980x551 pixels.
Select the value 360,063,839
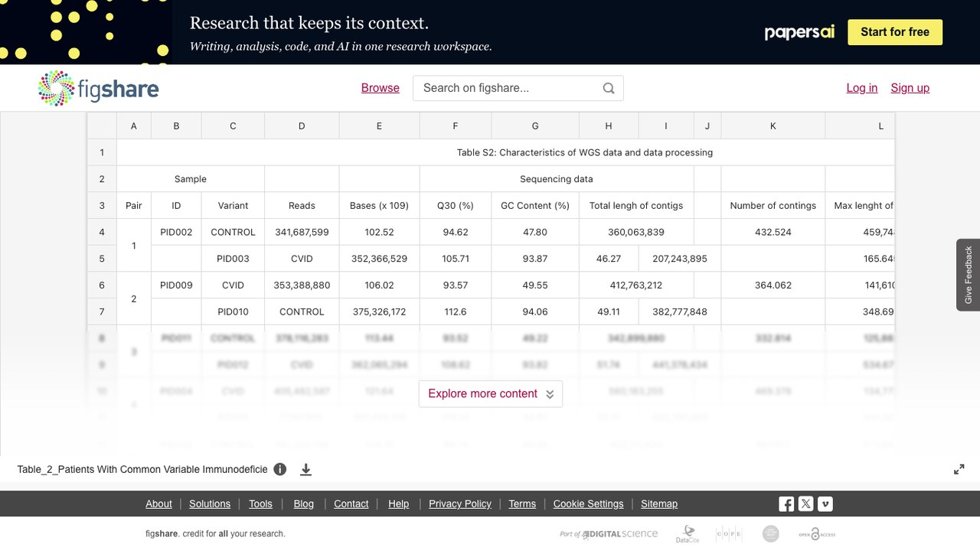[x=636, y=232]
